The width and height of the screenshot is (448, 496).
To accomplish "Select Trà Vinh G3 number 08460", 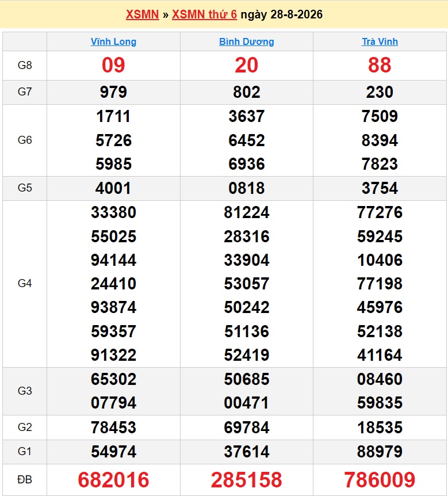I will 380,379.
